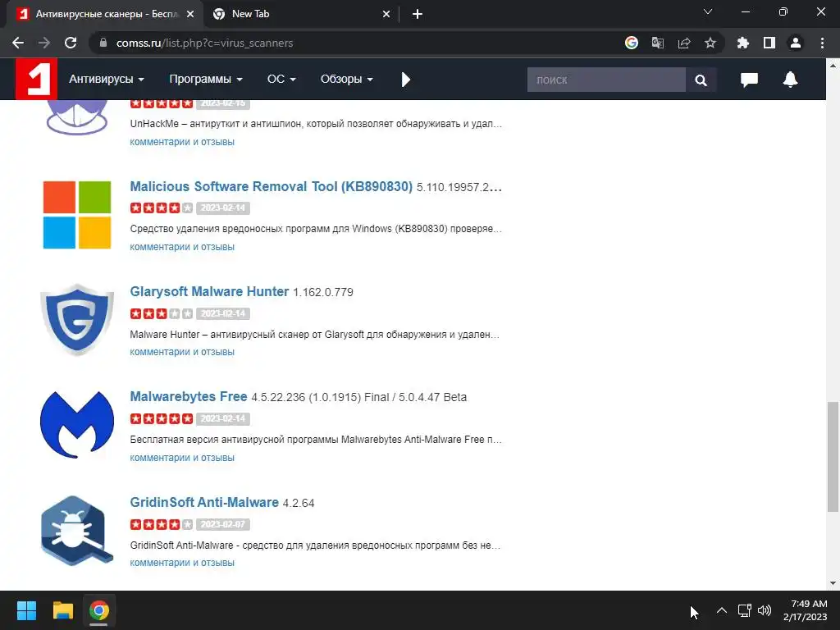840x630 pixels.
Task: Focus the поиск search input field
Action: click(606, 80)
